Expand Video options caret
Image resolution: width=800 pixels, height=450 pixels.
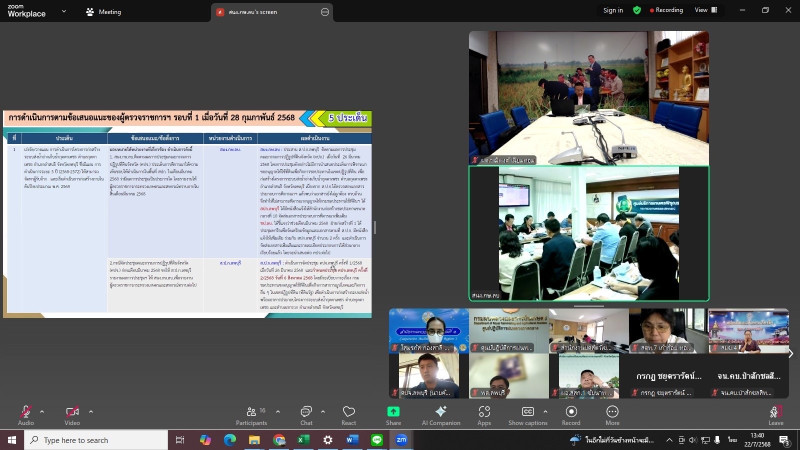(90, 410)
